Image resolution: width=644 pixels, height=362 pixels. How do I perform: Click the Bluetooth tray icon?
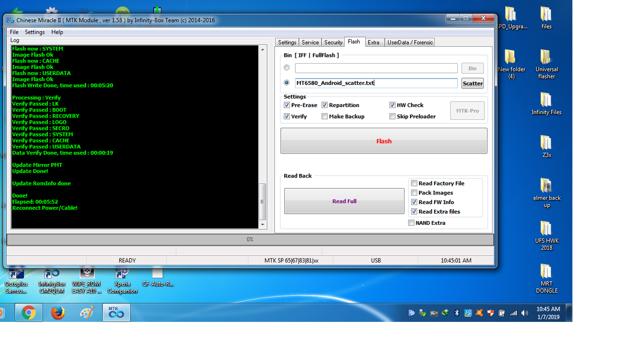(457, 313)
